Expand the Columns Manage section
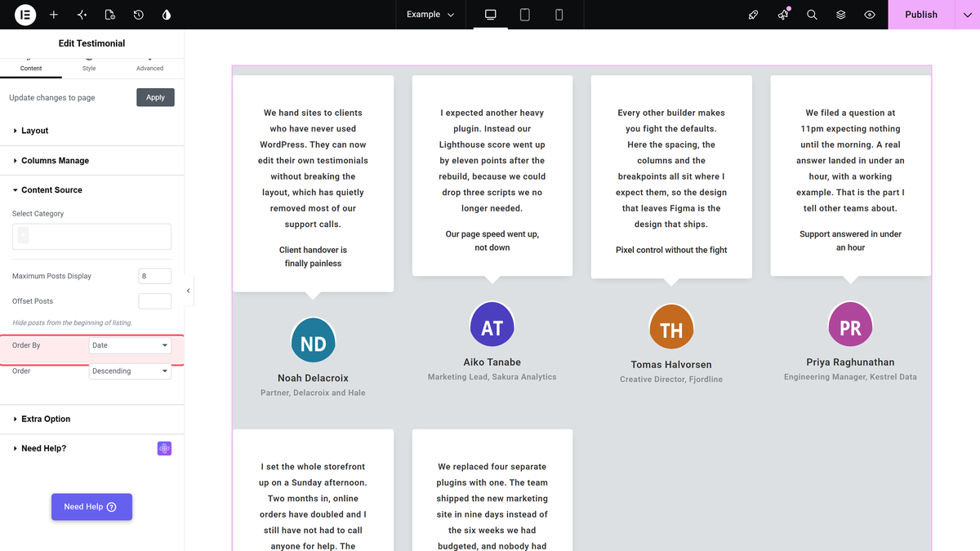 click(91, 161)
